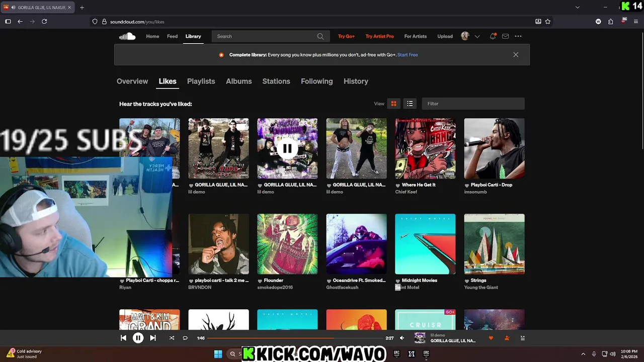Reload the browser page

pyautogui.click(x=44, y=22)
